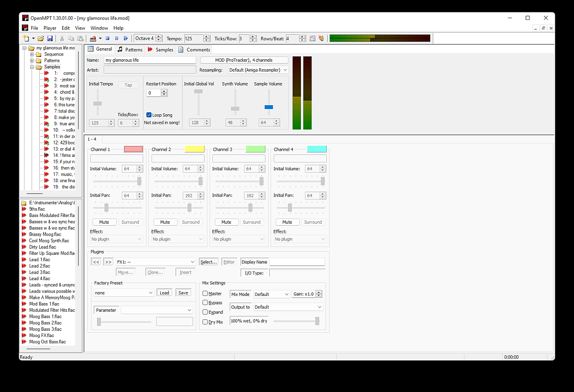This screenshot has height=392, width=574.
Task: Open Channel 4 Effect plugin dropdown
Action: pyautogui.click(x=300, y=239)
